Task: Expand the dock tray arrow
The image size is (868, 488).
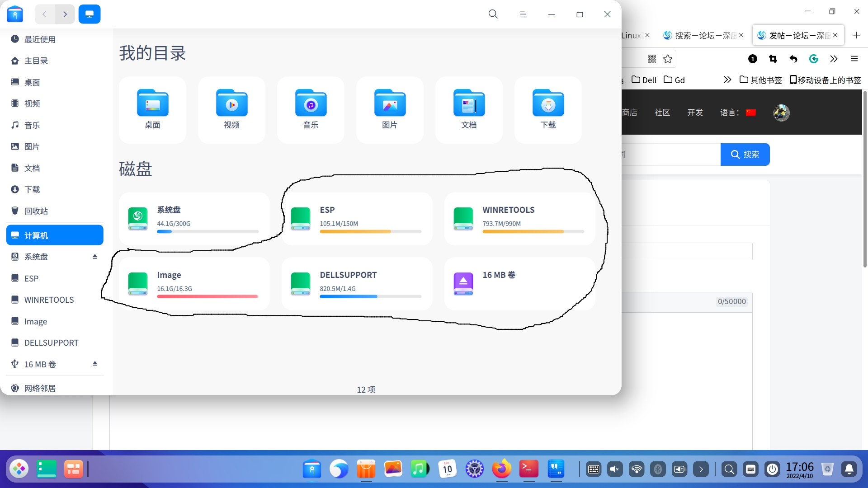Action: 701,469
